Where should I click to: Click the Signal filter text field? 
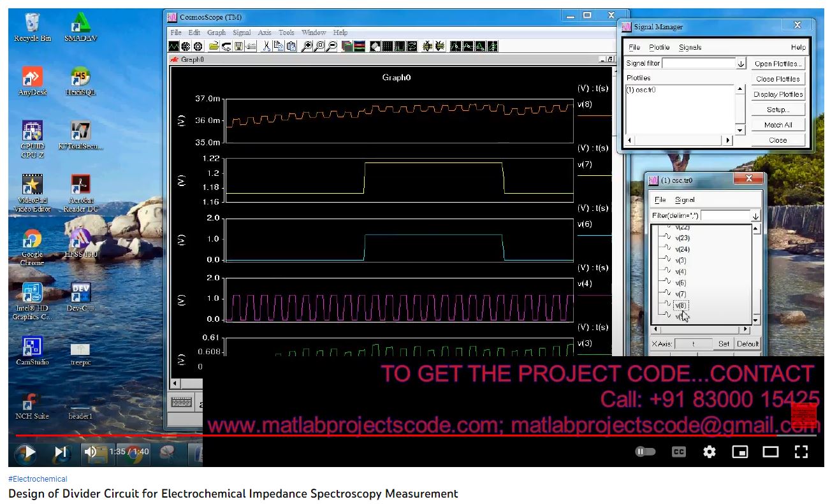click(x=699, y=64)
